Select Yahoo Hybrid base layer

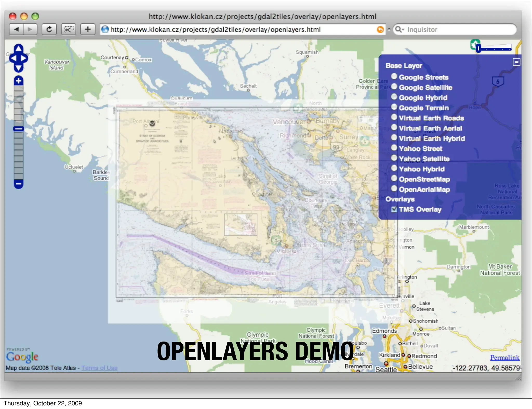point(394,168)
